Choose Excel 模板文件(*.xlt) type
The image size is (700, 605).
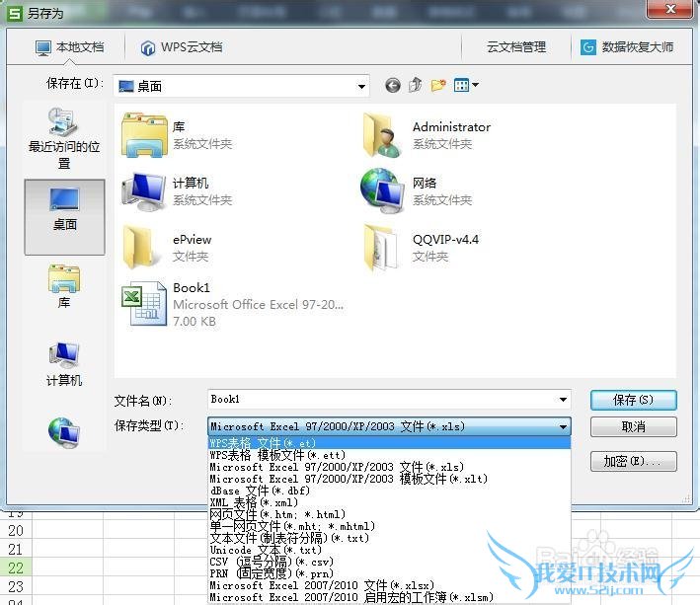click(389, 479)
